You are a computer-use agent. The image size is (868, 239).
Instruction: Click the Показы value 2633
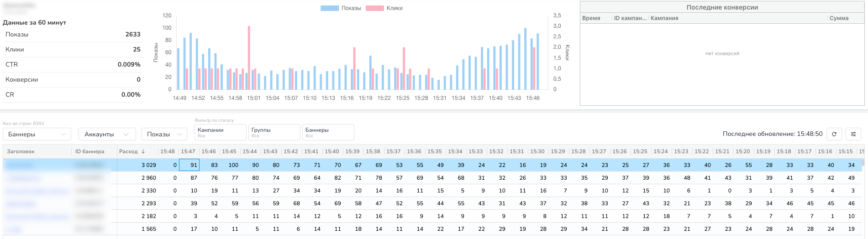tap(133, 34)
